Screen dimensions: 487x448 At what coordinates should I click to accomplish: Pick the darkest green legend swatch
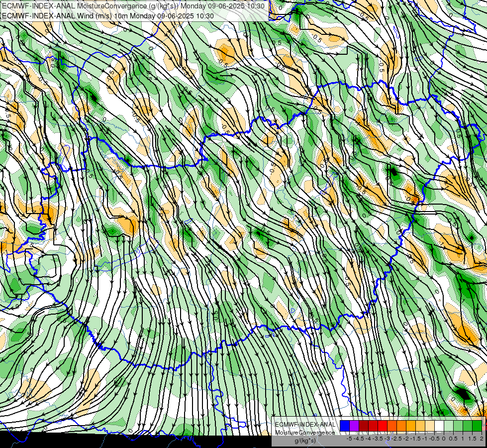point(477,426)
